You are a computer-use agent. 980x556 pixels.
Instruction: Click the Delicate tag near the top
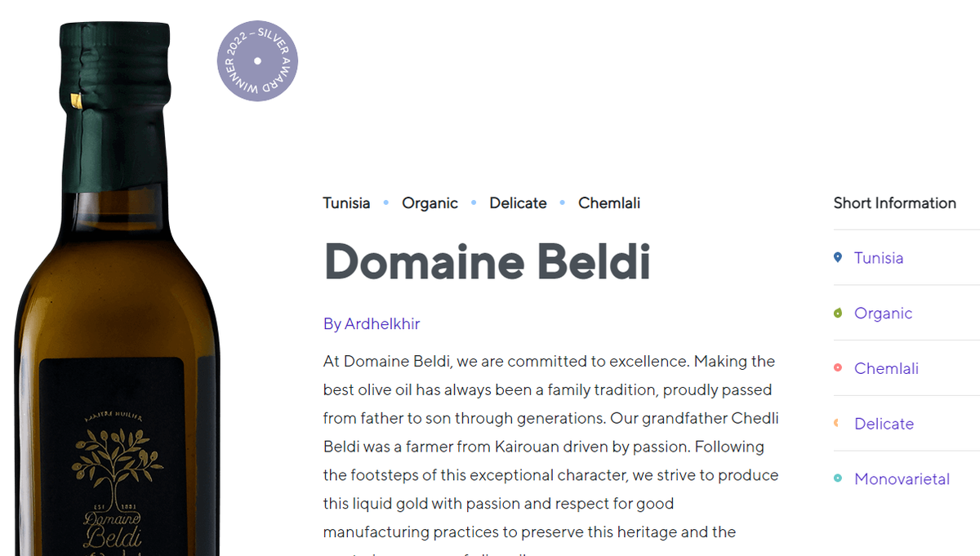point(518,202)
